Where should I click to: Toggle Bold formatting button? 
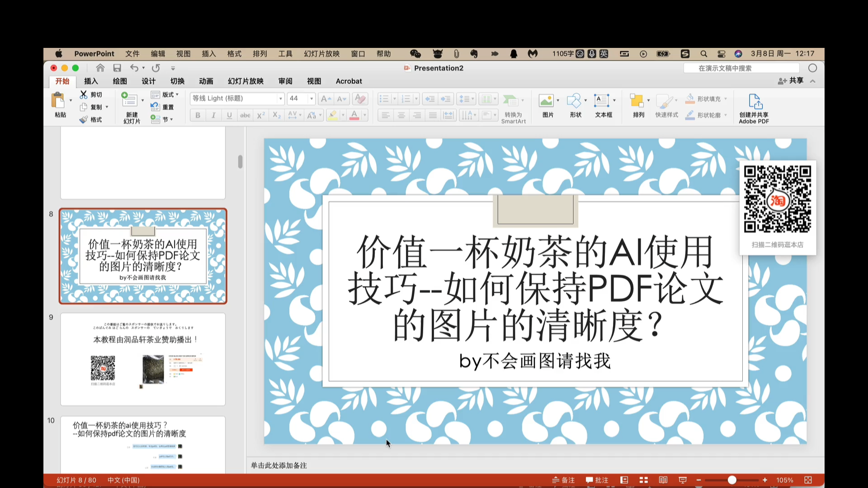click(x=198, y=114)
